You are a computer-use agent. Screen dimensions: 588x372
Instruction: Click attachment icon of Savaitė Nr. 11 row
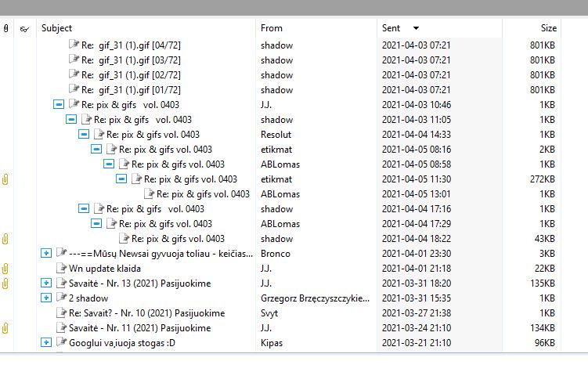pos(6,328)
